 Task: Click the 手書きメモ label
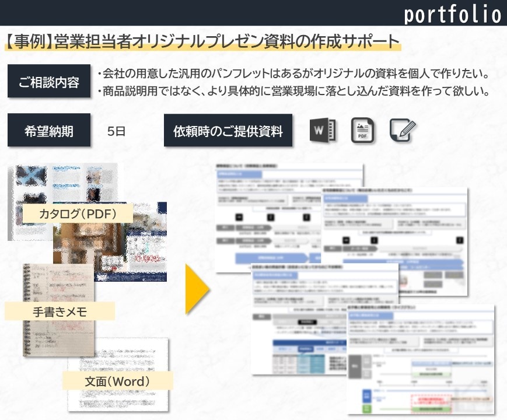[60, 311]
